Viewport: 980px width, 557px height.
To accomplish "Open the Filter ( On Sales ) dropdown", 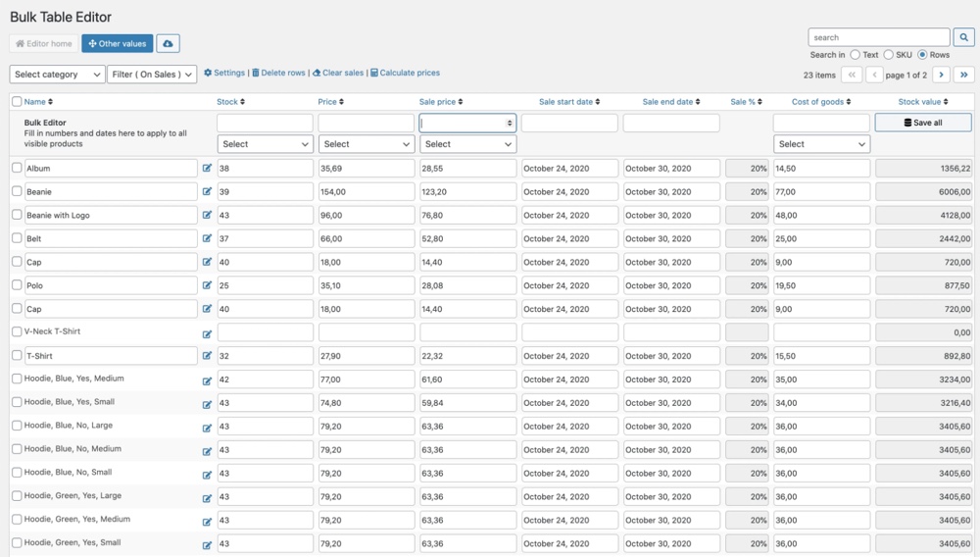I will pos(152,74).
